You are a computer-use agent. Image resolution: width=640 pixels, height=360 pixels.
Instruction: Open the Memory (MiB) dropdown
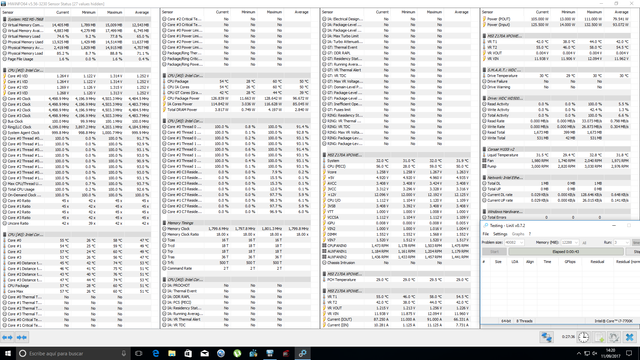tap(570, 242)
